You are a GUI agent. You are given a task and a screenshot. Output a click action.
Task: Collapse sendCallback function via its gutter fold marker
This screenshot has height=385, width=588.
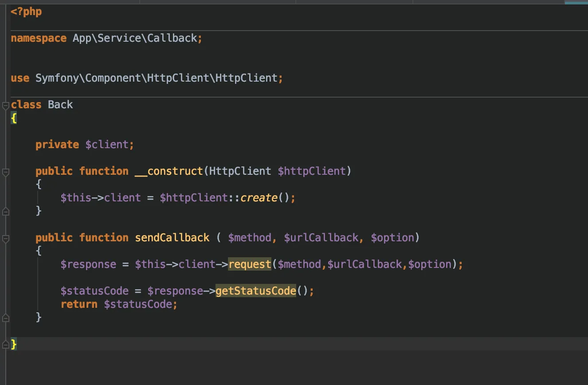tap(5, 239)
